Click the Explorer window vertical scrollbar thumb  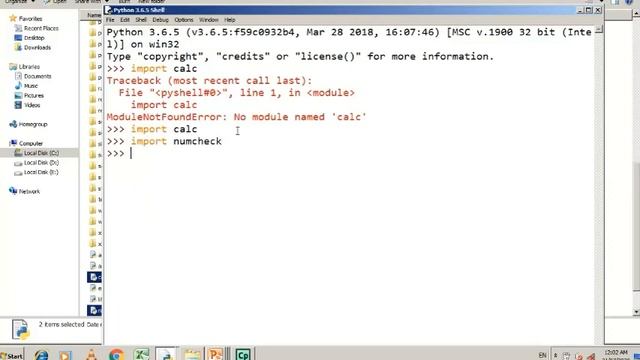coord(636,227)
